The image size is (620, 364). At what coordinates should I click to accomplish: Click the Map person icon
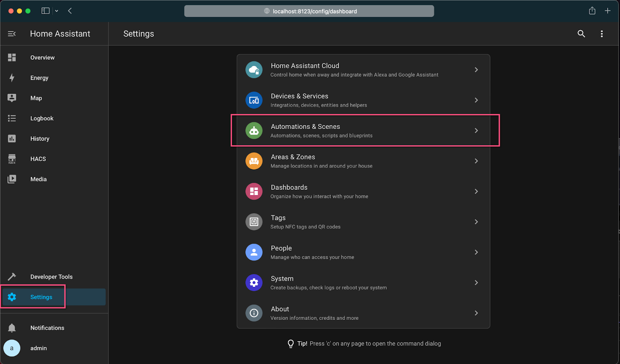coord(12,98)
